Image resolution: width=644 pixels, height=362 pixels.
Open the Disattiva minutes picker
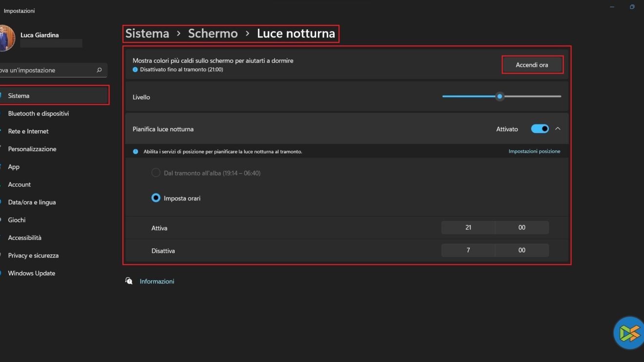522,250
